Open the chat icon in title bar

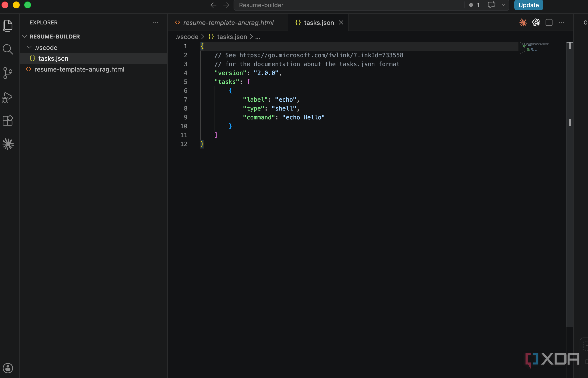pyautogui.click(x=492, y=5)
